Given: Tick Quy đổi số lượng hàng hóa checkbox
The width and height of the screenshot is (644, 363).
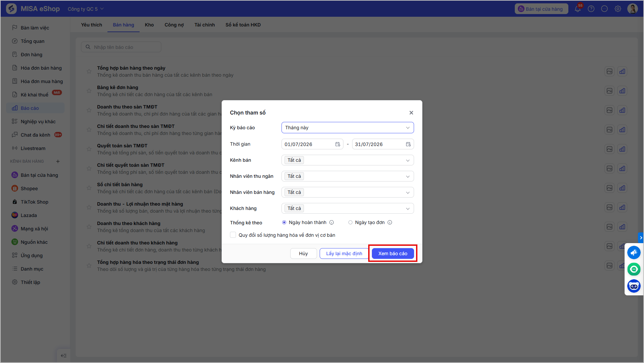Looking at the screenshot, I should coord(233,235).
